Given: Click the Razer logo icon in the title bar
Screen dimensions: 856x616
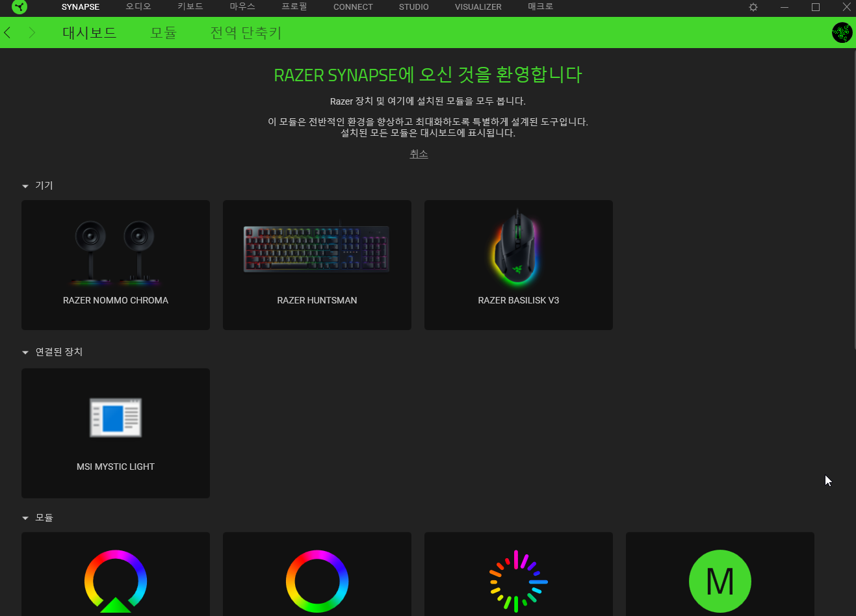Looking at the screenshot, I should click(19, 7).
